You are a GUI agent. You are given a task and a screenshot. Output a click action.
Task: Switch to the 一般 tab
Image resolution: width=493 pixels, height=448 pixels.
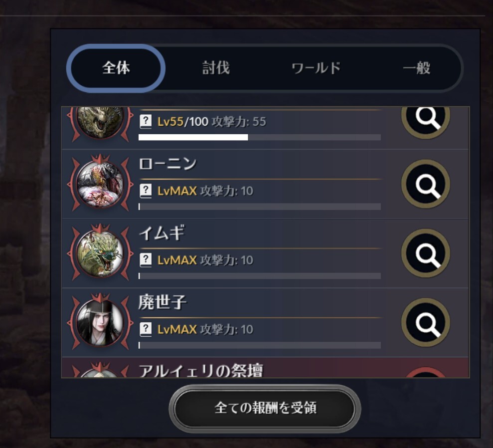tap(417, 68)
